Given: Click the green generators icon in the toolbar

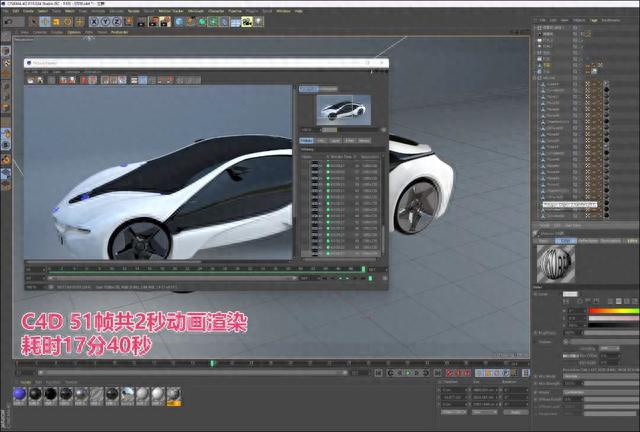Looking at the screenshot, I should (202, 21).
